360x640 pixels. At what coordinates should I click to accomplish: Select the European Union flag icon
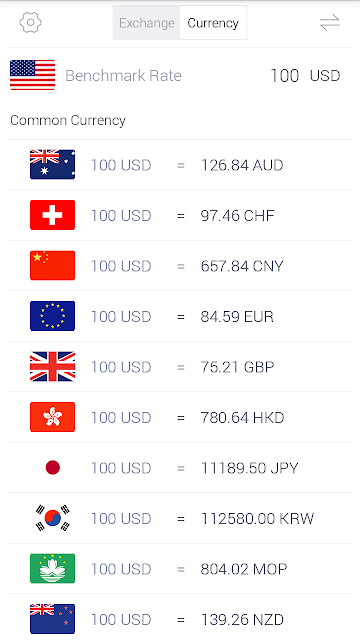click(x=52, y=316)
